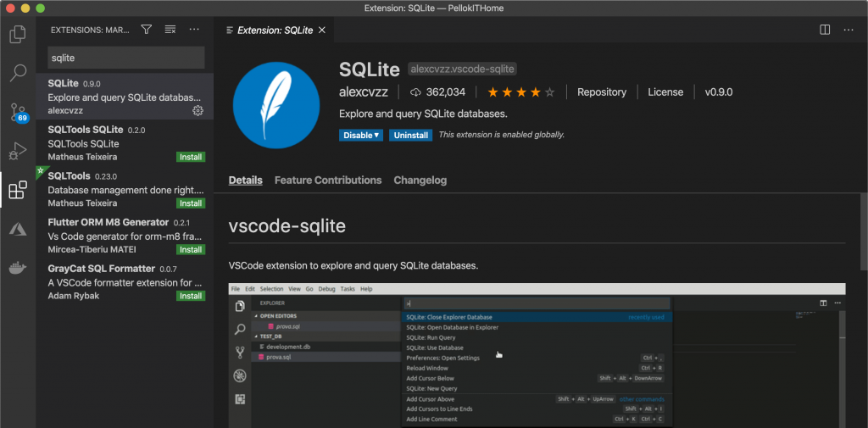Click the EXTENSIONS: MAR... panel title

point(90,30)
